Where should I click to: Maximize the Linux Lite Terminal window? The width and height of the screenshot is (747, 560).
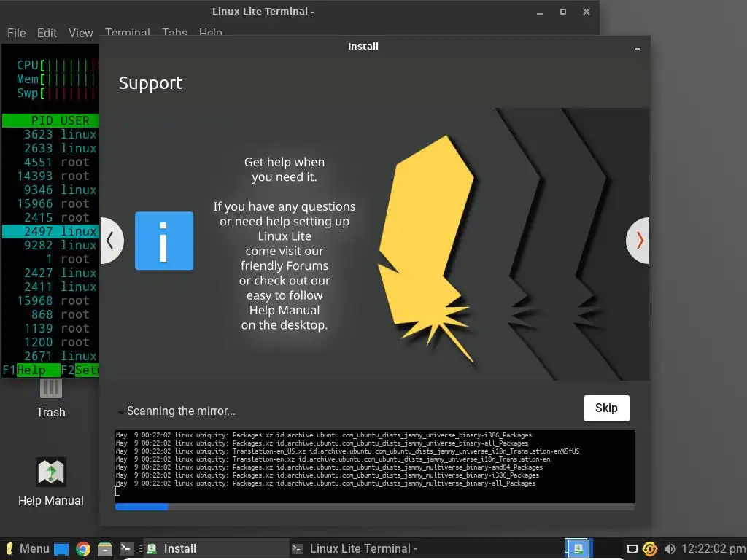coord(563,12)
